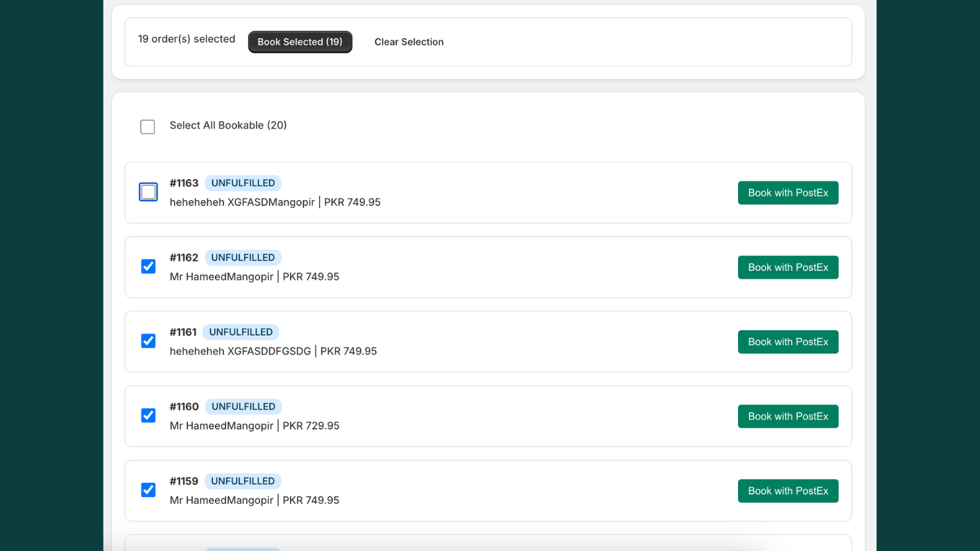
Task: Book order #1159 with PostEx
Action: [x=788, y=491]
